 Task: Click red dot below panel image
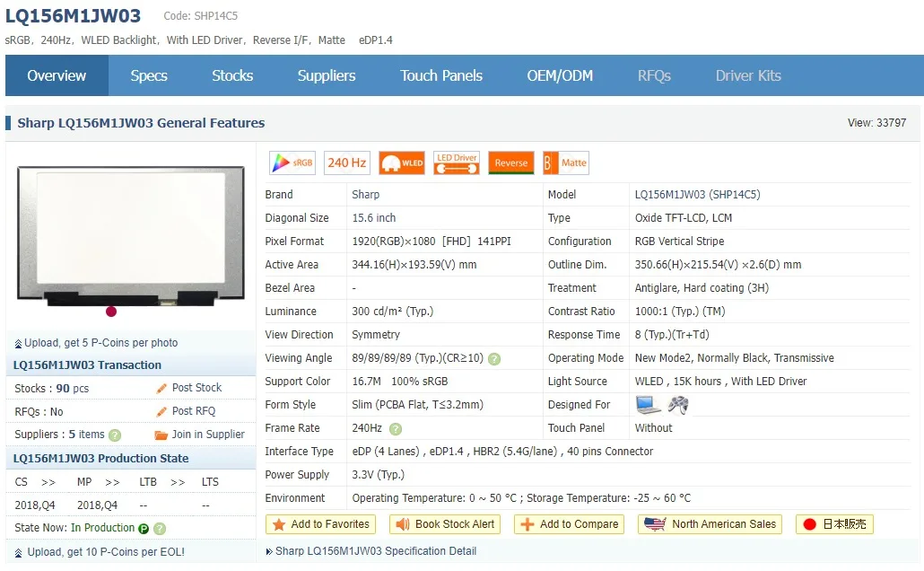[x=110, y=312]
